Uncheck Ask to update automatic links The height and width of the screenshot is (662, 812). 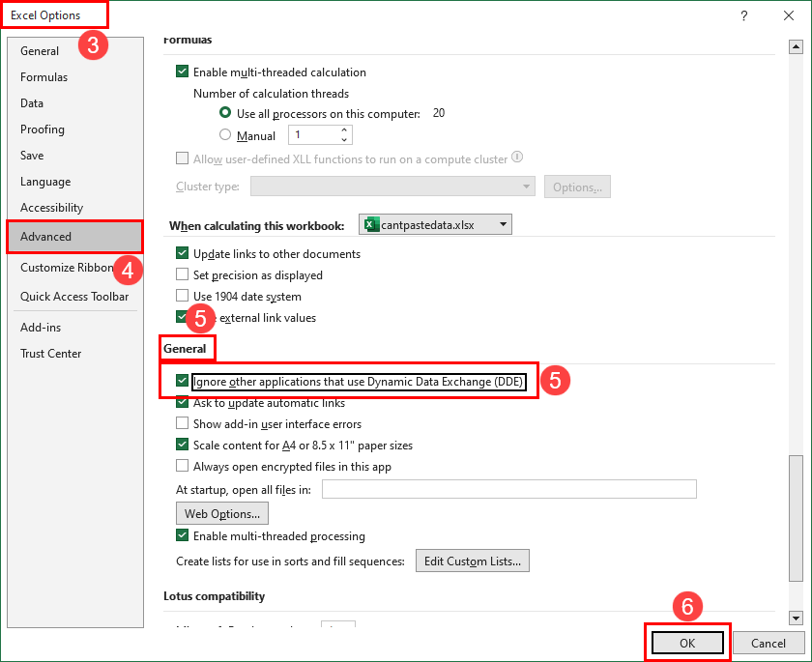182,402
